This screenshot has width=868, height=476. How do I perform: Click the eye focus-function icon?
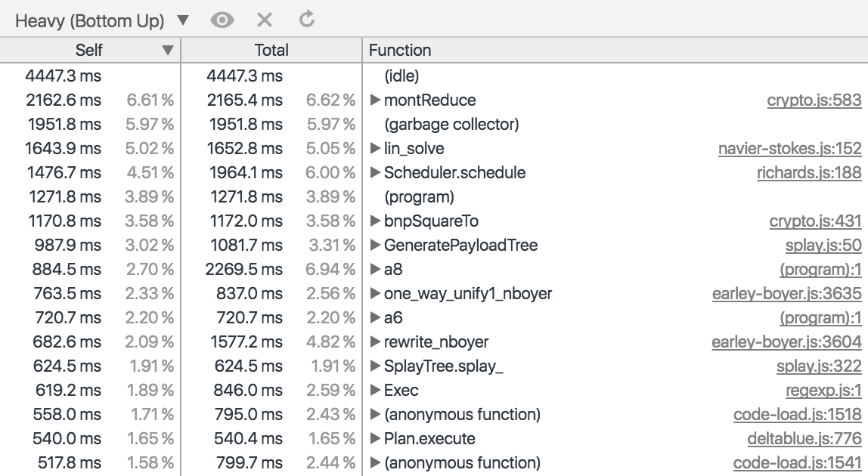coord(222,20)
